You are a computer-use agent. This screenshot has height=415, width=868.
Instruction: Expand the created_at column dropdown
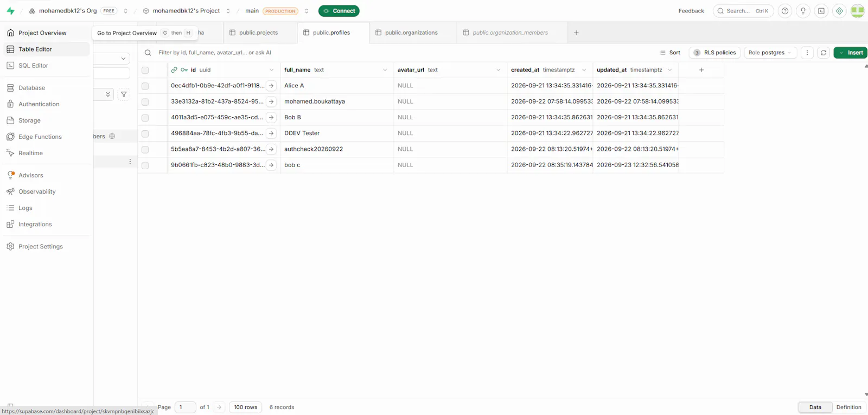584,70
